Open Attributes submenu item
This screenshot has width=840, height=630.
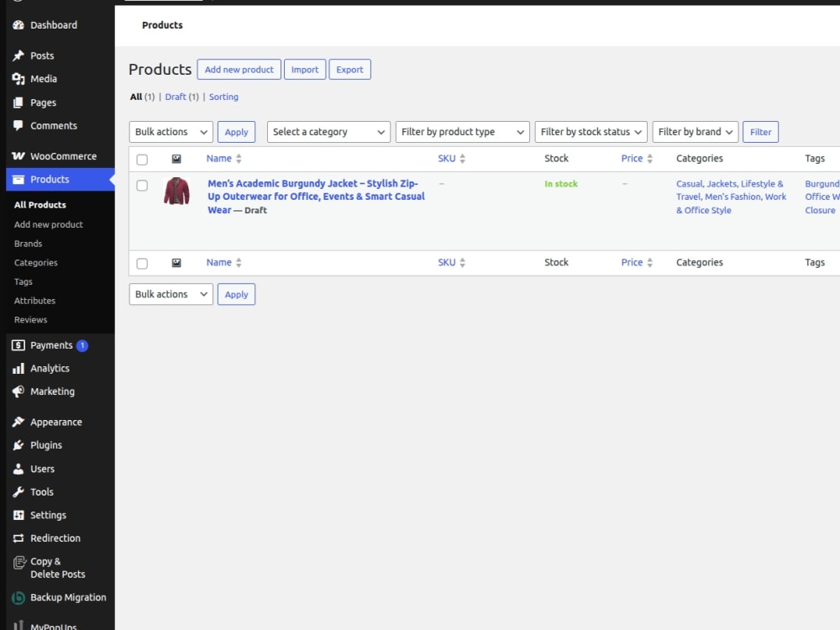click(34, 301)
